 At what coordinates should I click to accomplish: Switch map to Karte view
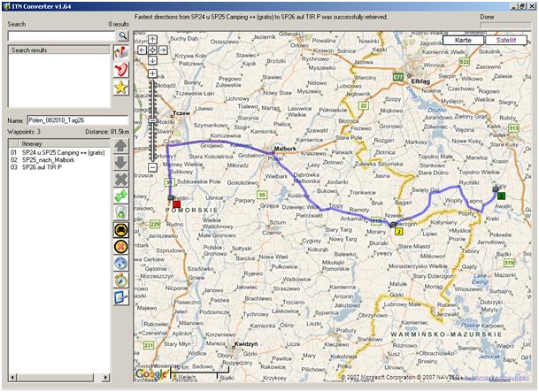point(463,40)
